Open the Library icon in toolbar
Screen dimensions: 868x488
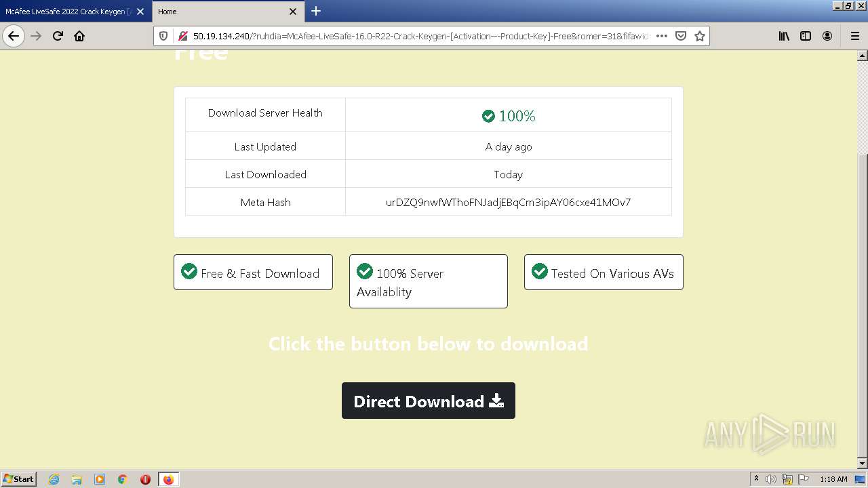coord(784,36)
